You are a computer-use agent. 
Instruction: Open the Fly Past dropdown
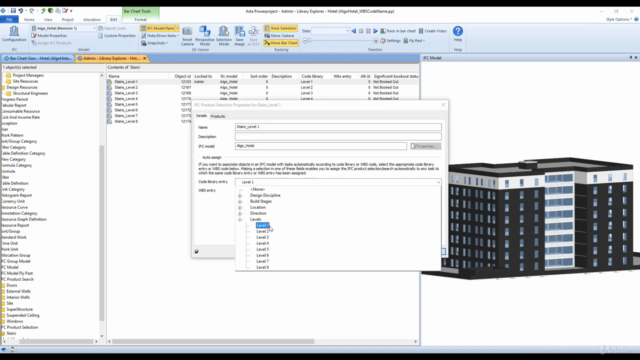(x=414, y=41)
